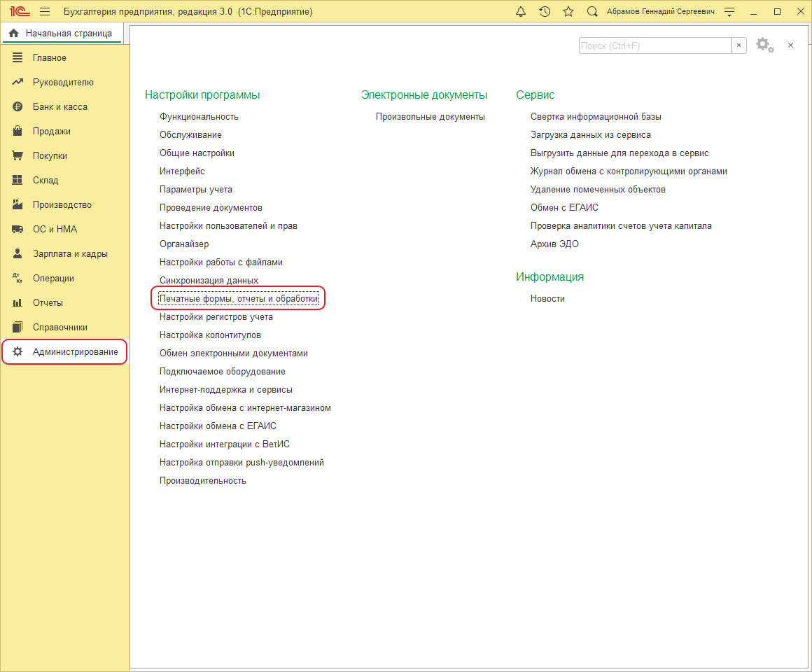Open Параметры учета
The width and height of the screenshot is (812, 672).
click(x=196, y=190)
